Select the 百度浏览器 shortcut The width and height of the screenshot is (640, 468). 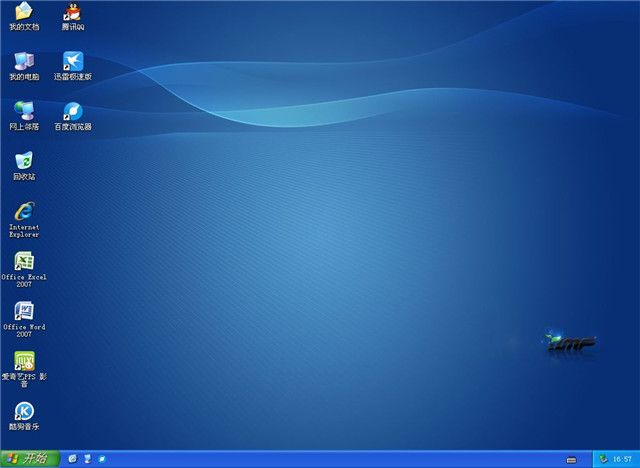coord(73,111)
